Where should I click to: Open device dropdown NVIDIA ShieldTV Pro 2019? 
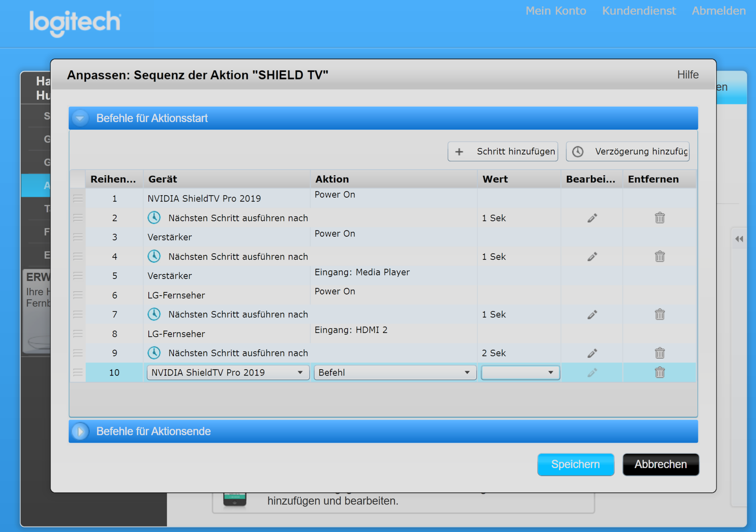(x=228, y=372)
